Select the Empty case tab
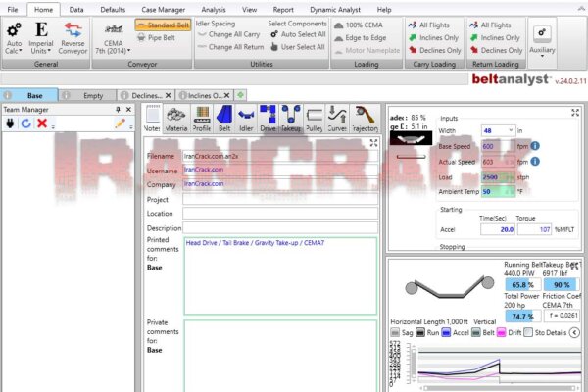 click(x=87, y=95)
